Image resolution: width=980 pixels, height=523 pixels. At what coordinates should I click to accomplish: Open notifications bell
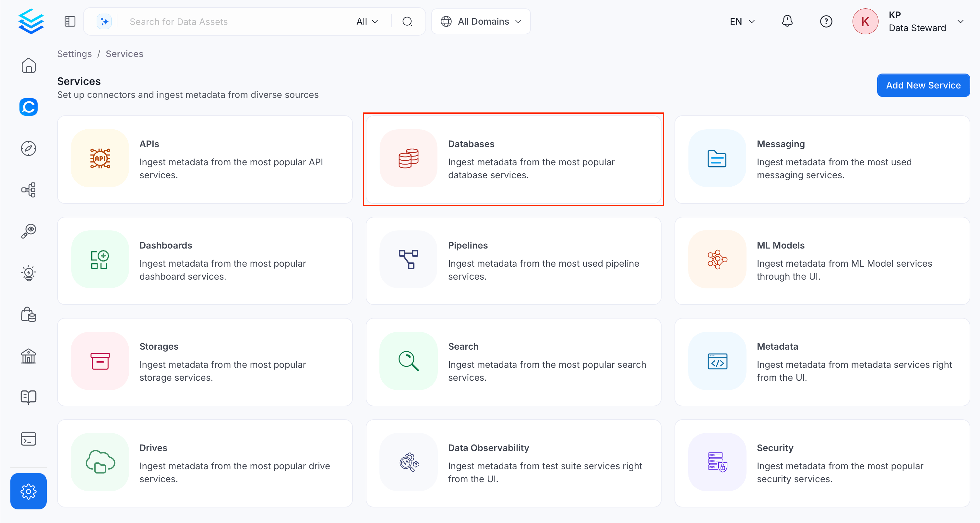click(x=787, y=21)
